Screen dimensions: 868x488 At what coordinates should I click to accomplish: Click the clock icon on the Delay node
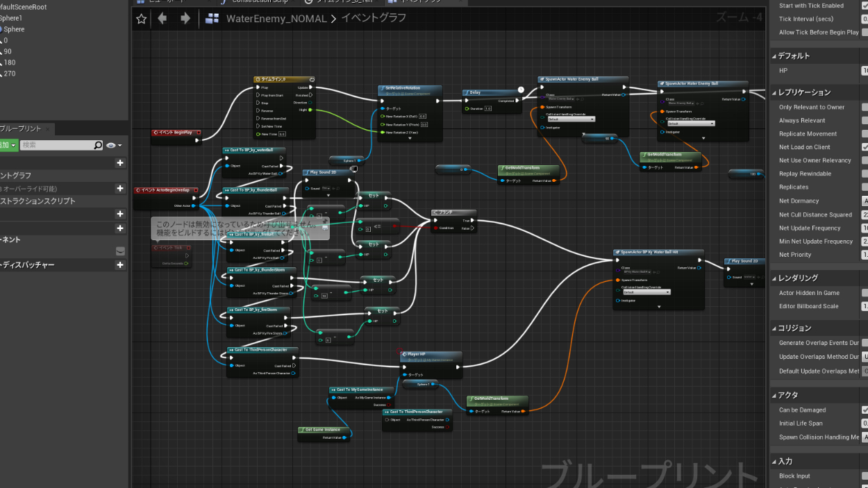pos(521,90)
